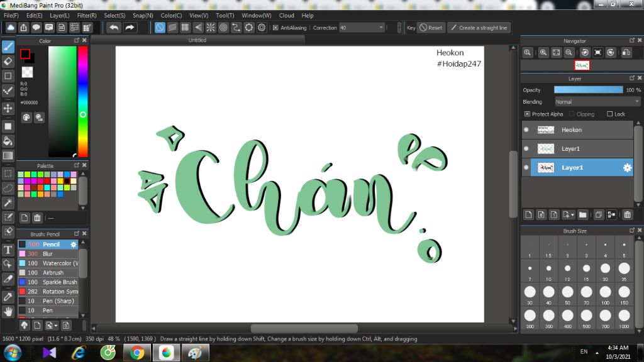Duplicate the layer with the duplicate icon

599,215
